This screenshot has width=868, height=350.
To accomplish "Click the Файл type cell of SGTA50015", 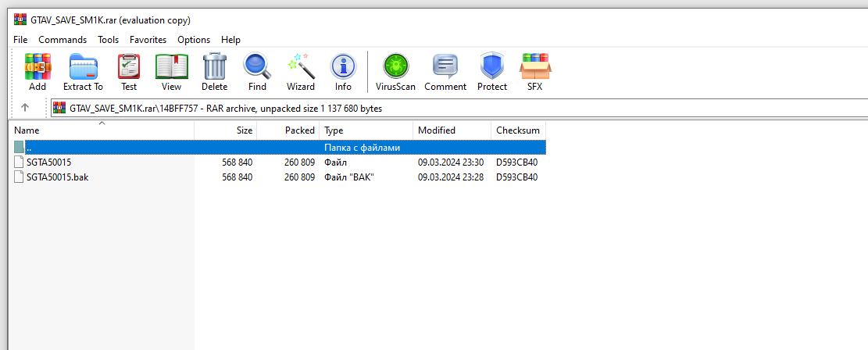I will click(x=335, y=162).
